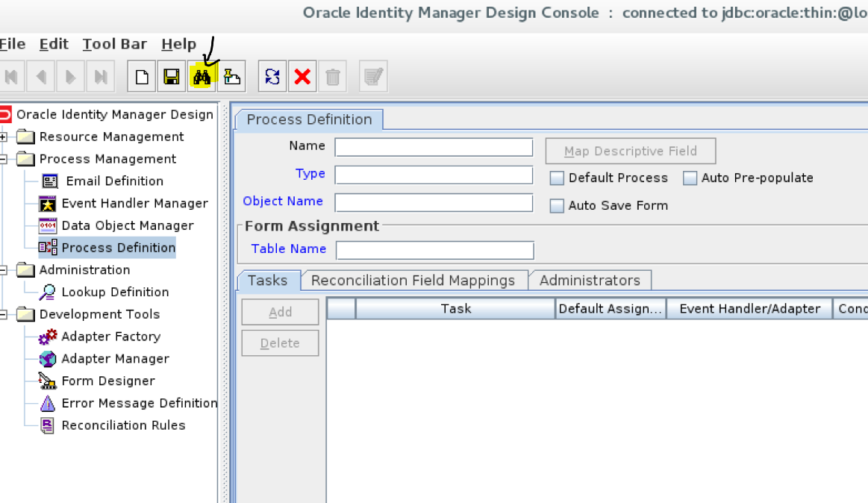Toggle the Auto Save Form checkbox
Viewport: 868px width, 503px height.
click(x=556, y=205)
